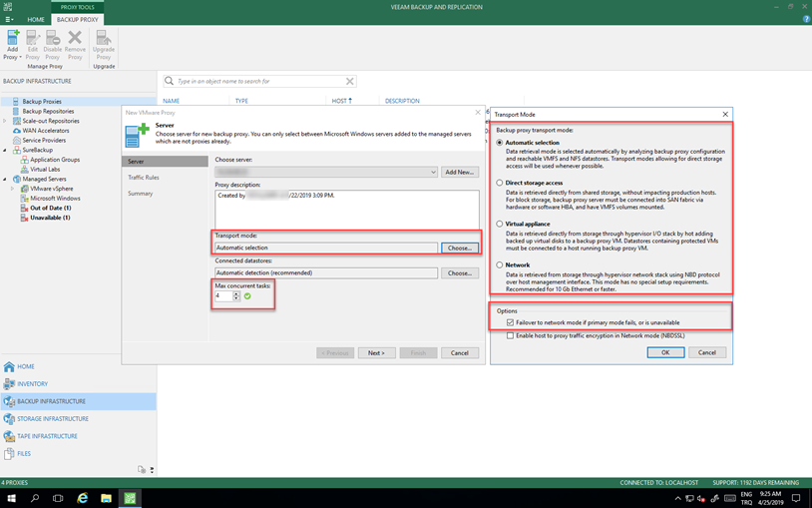Screen dimensions: 812x508
Task: Open the help question mark icon
Action: [806, 19]
